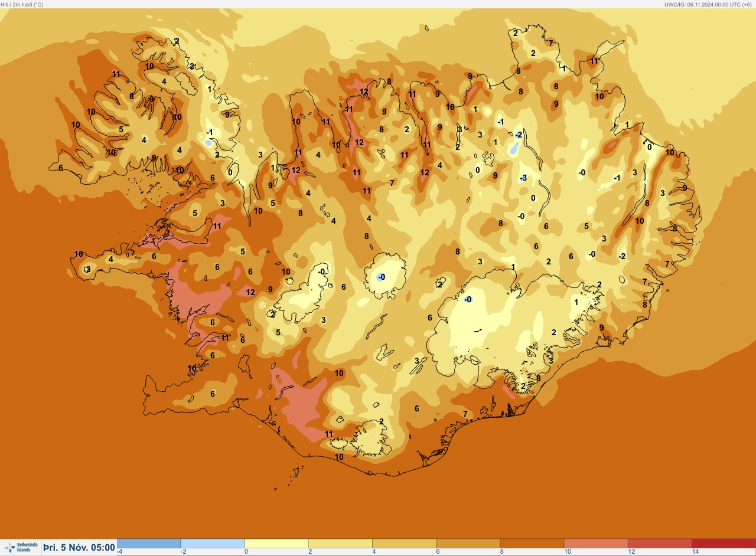The image size is (756, 556).
Task: Select the 6 to 8 legend color swatch
Action: 468,543
